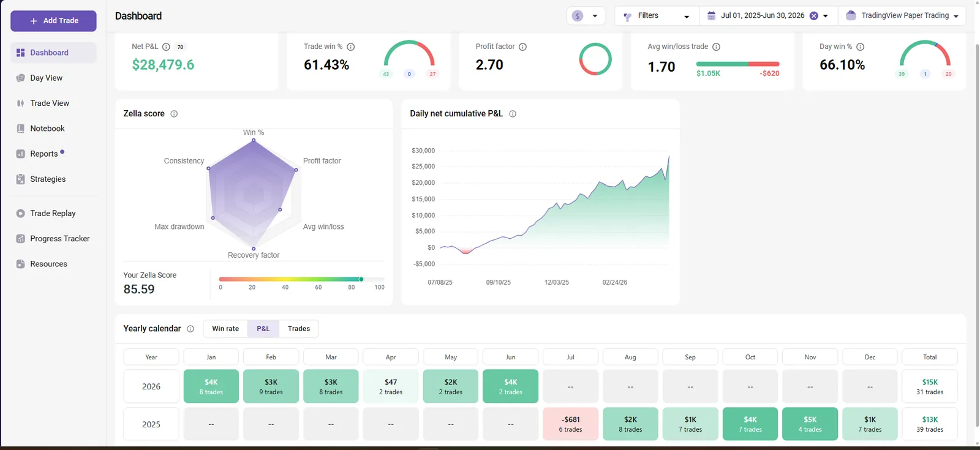980x450 pixels.
Task: Expand the Filters dropdown
Action: pos(686,17)
